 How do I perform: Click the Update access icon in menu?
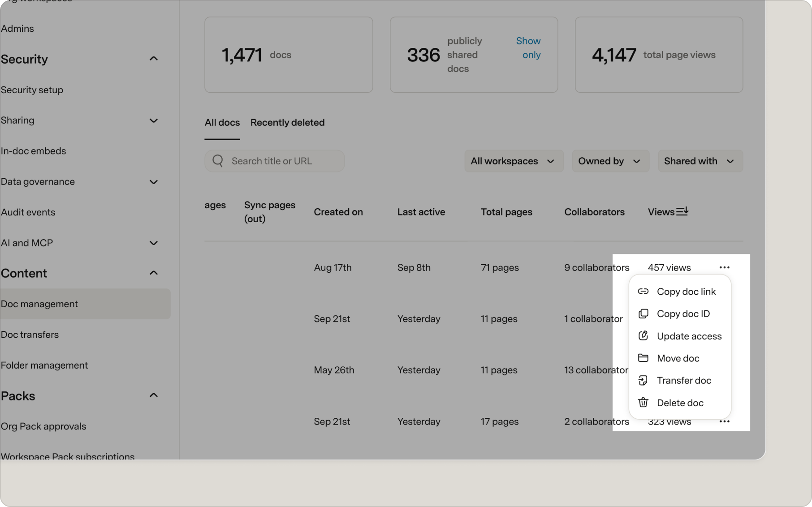pos(643,336)
